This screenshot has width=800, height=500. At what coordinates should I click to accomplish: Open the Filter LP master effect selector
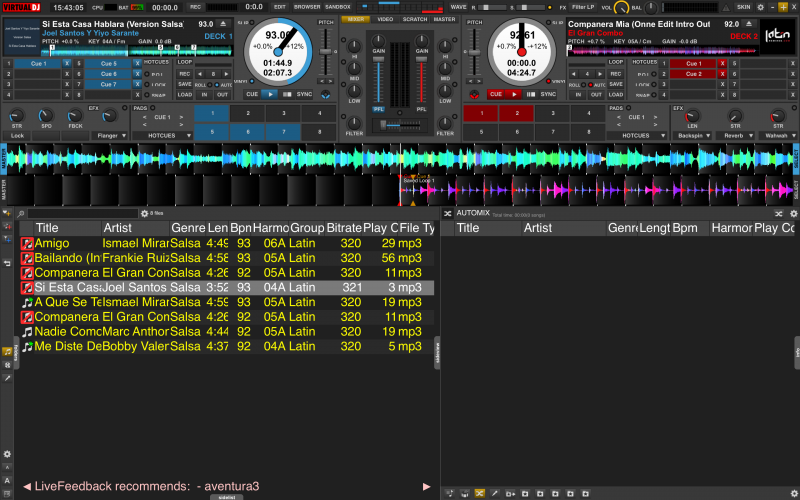pyautogui.click(x=583, y=8)
